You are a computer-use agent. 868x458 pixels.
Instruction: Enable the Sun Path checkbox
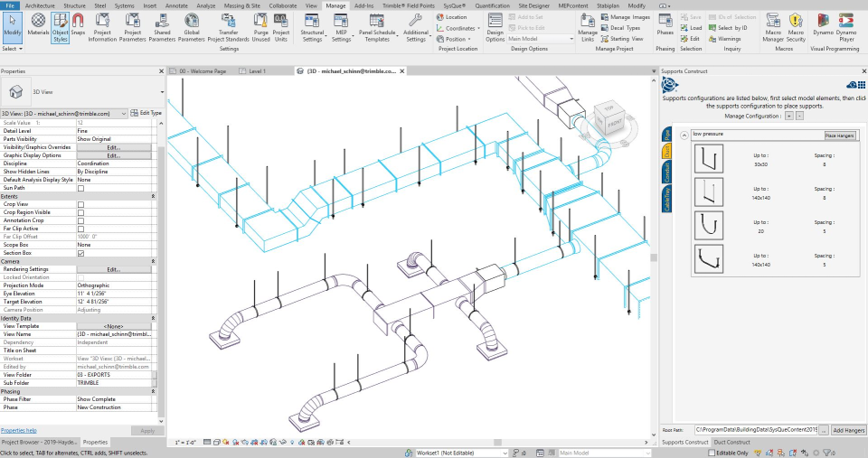tap(80, 188)
